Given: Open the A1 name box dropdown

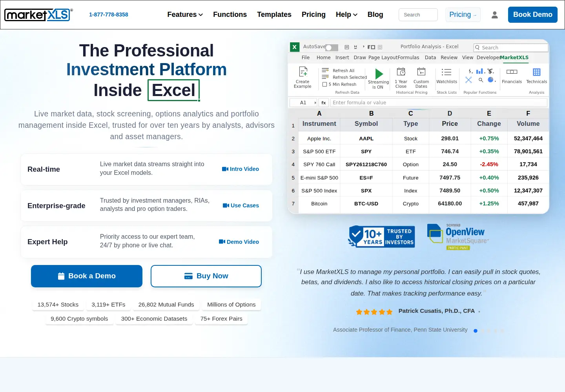Looking at the screenshot, I should coord(315,103).
